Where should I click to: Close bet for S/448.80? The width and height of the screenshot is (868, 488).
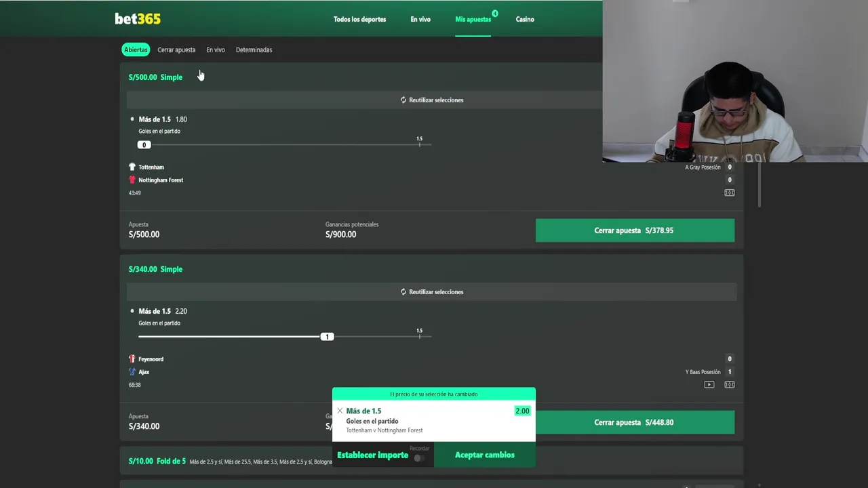(x=635, y=422)
